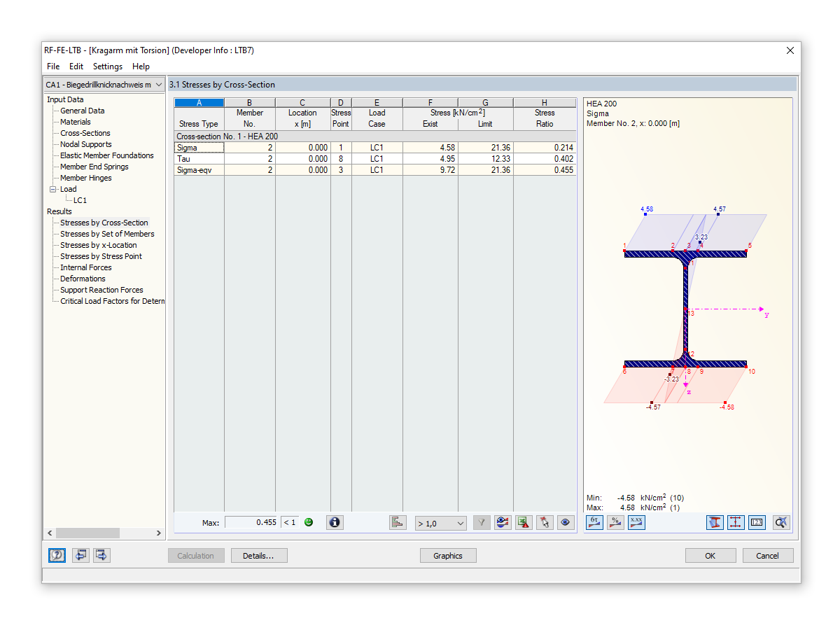
Task: Toggle the eye view icon near the filter dropdown
Action: [566, 522]
